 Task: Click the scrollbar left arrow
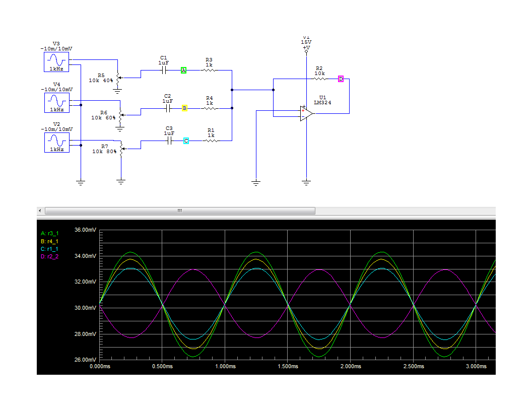point(40,211)
